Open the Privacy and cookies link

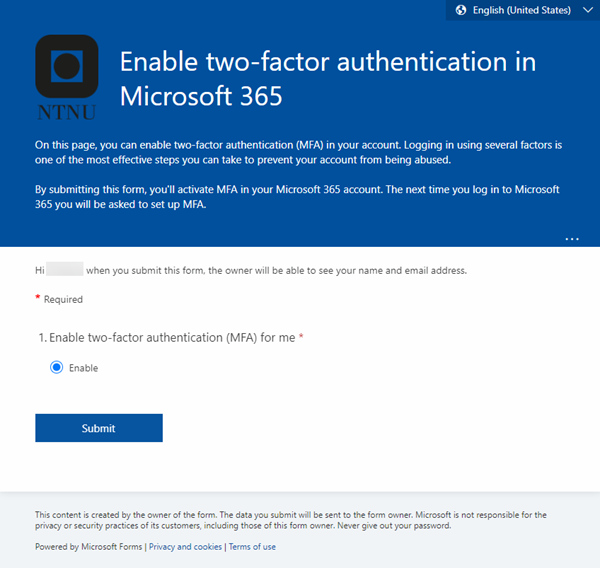[185, 547]
